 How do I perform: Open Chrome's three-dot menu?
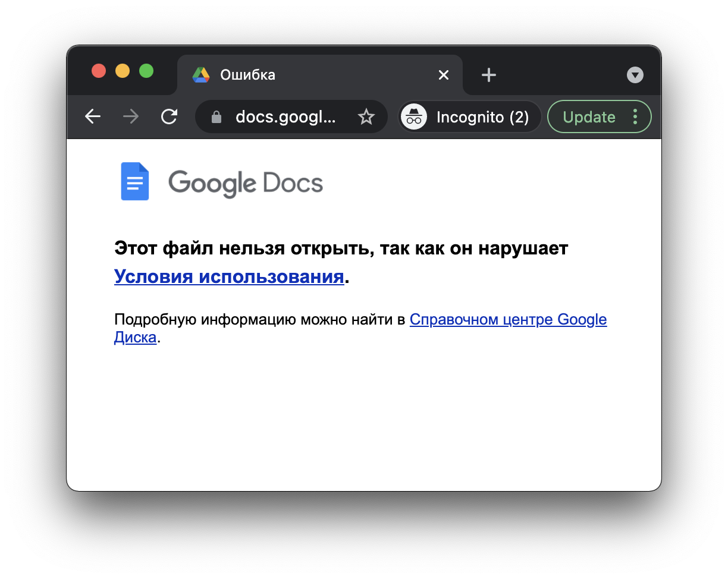635,117
